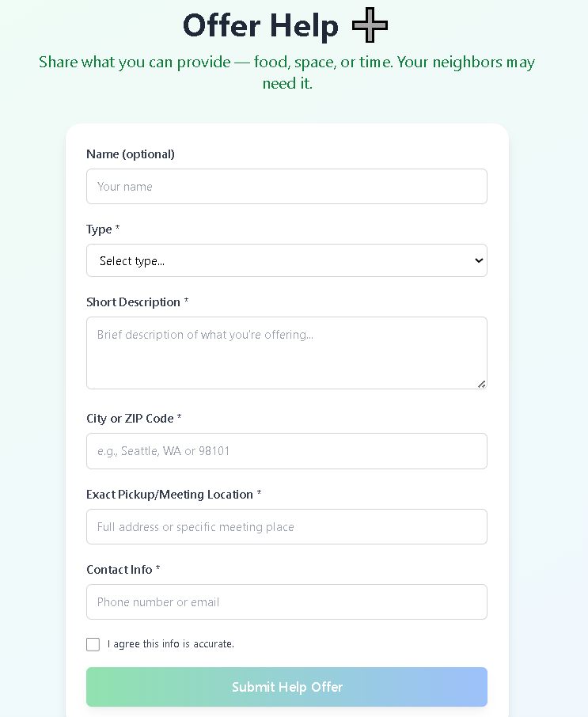The width and height of the screenshot is (588, 717).
Task: Click the 'Name (optional)' label
Action: (131, 154)
